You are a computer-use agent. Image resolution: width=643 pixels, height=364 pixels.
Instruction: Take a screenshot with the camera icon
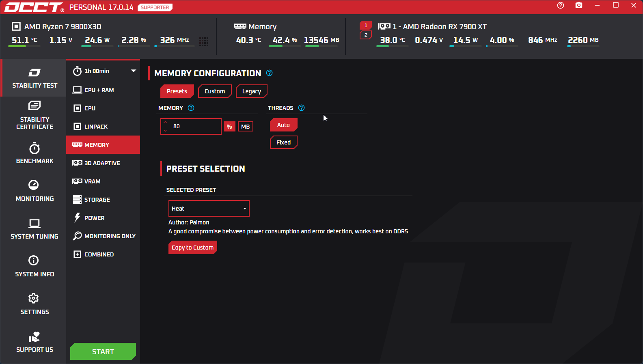pyautogui.click(x=579, y=5)
